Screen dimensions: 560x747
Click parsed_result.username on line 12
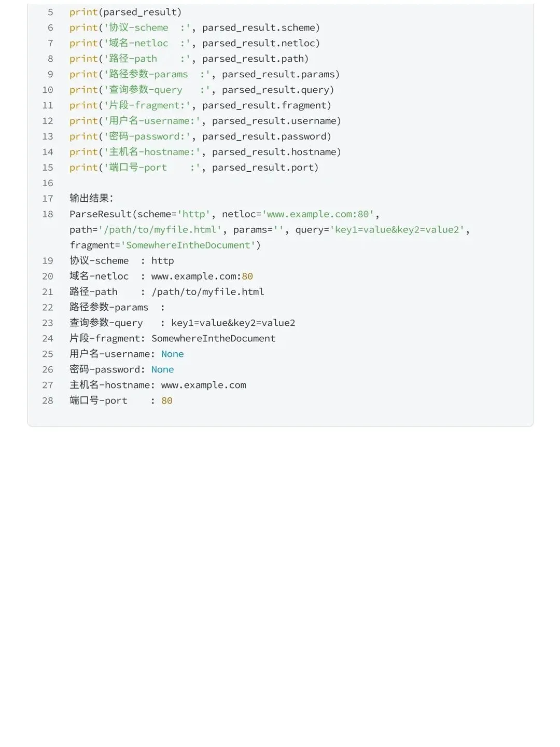point(274,121)
